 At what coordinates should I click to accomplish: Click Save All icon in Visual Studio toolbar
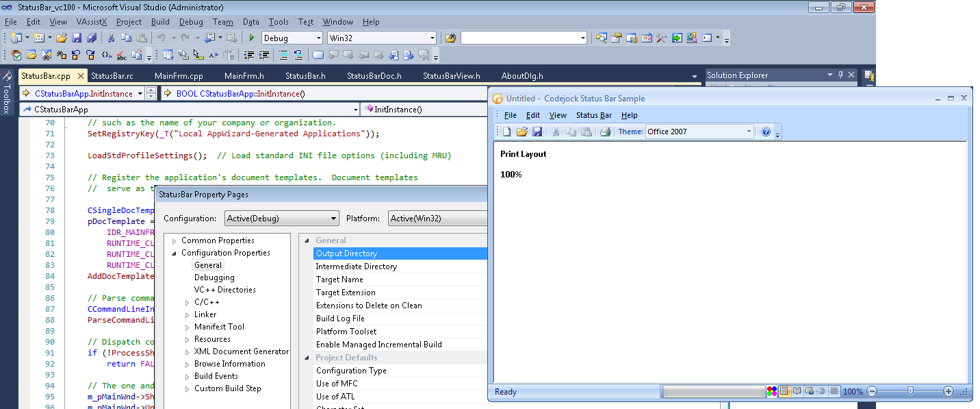91,38
